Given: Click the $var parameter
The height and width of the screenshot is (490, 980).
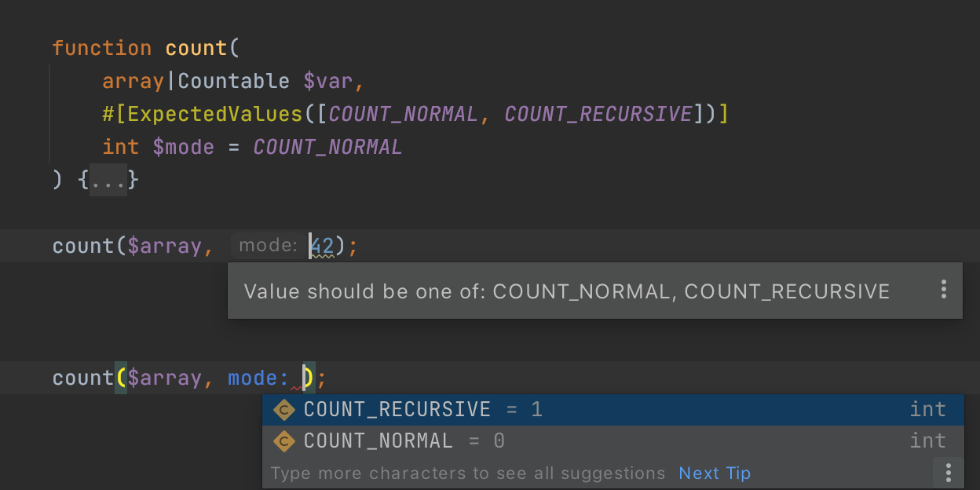Looking at the screenshot, I should click(329, 82).
